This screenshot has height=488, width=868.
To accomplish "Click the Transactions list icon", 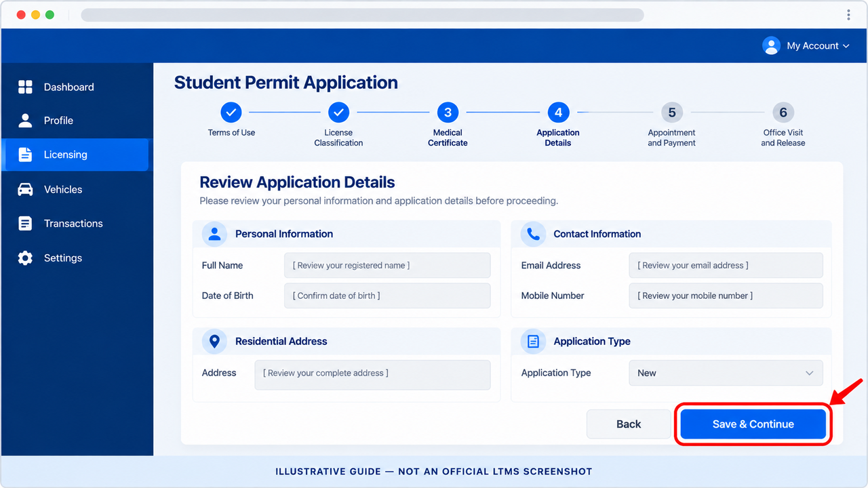I will [x=25, y=223].
